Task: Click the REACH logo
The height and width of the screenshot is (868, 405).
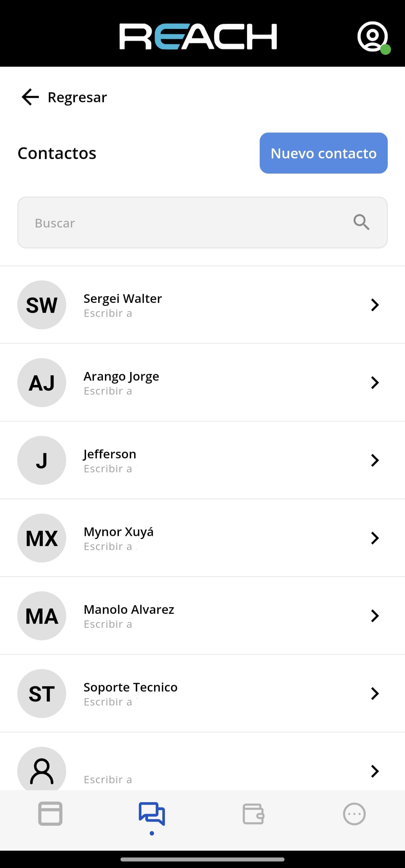Action: (x=198, y=37)
